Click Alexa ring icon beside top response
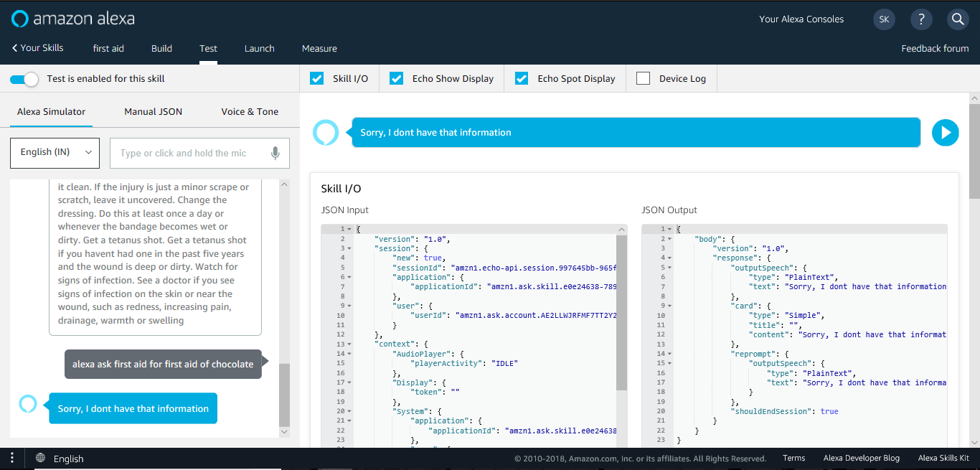This screenshot has width=980, height=470. [326, 133]
